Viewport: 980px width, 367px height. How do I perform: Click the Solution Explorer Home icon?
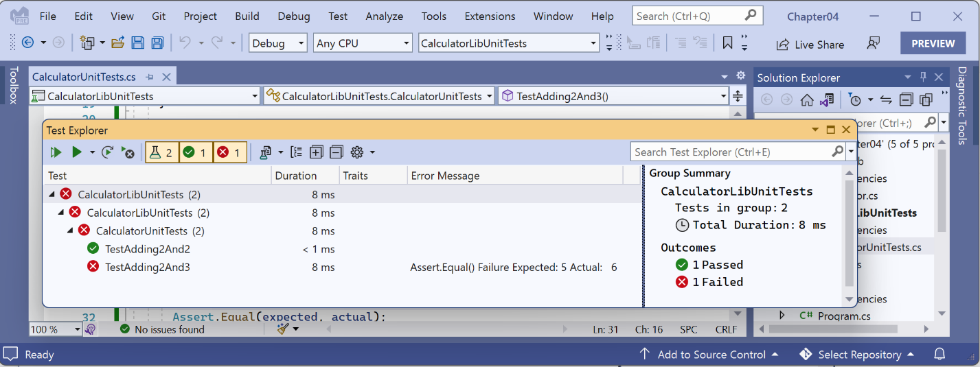pyautogui.click(x=807, y=100)
